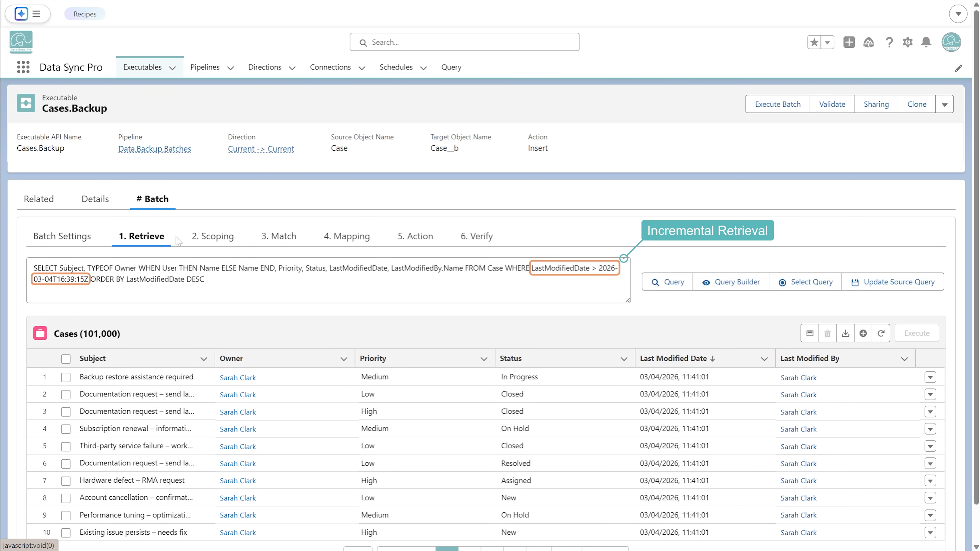The width and height of the screenshot is (980, 551).
Task: Click the display panel icon in Cases toolbar
Action: click(x=810, y=333)
